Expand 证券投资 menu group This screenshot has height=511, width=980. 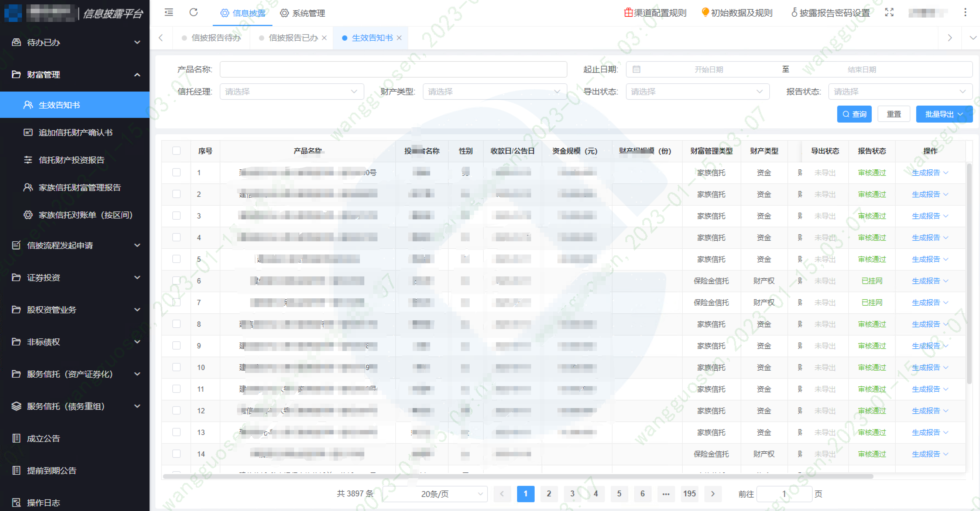[x=75, y=278]
